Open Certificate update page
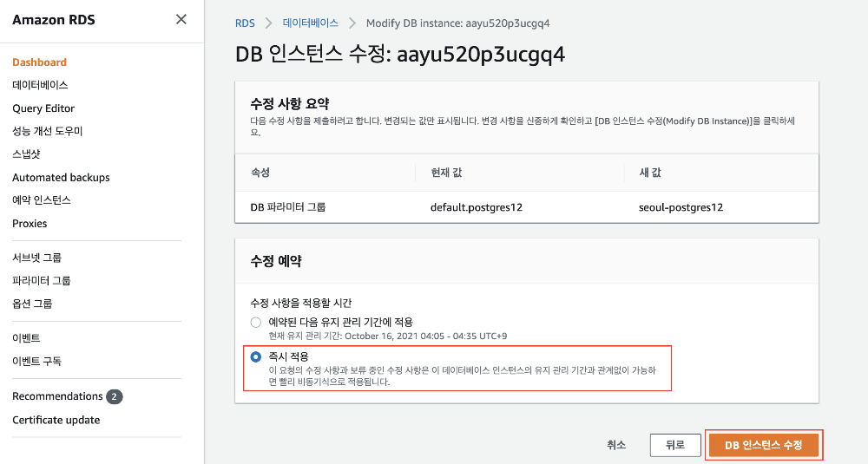The width and height of the screenshot is (868, 464). point(56,420)
